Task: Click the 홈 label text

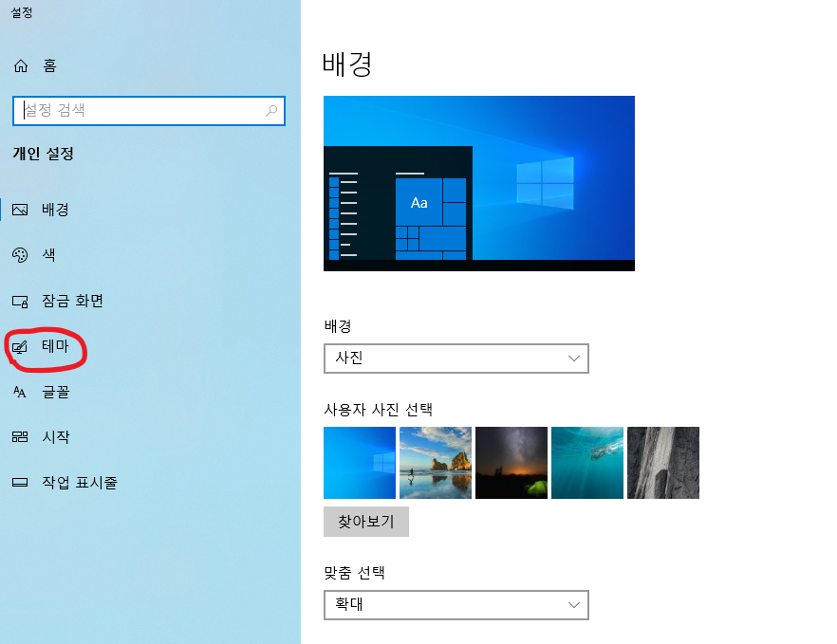Action: coord(49,65)
